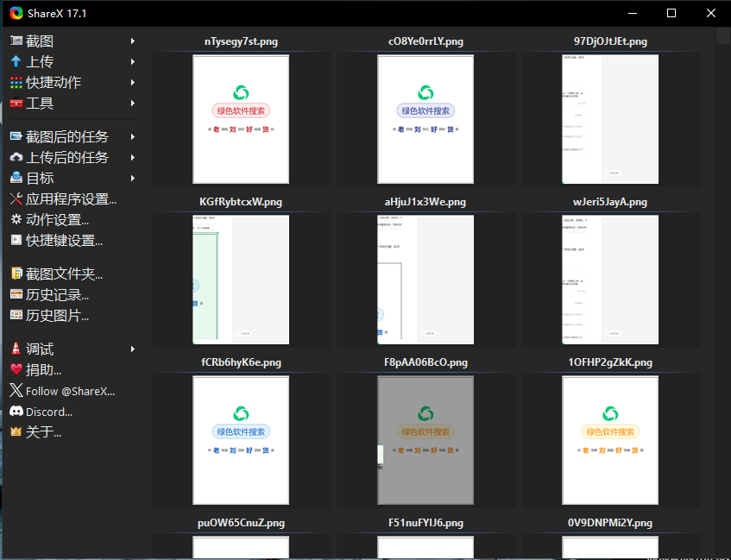Image resolution: width=731 pixels, height=560 pixels.
Task: Select the wJeri5JayA.png thumbnail
Action: 610,280
